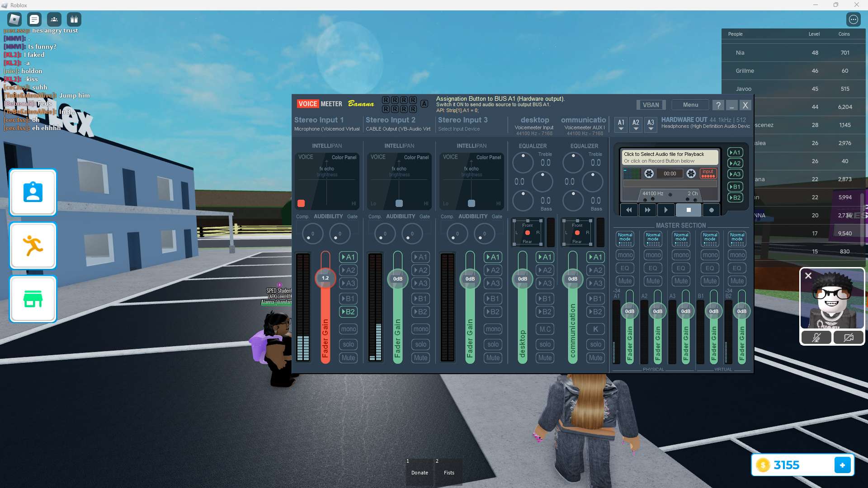Start recording with the record button

[x=711, y=210]
